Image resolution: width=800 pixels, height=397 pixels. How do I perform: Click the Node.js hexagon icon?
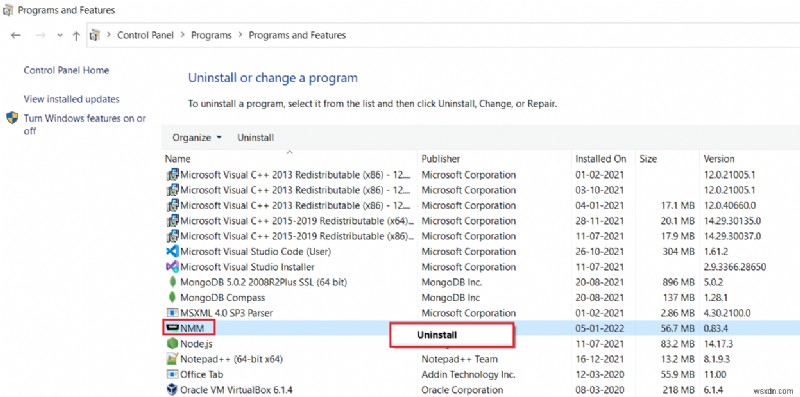[x=172, y=343]
